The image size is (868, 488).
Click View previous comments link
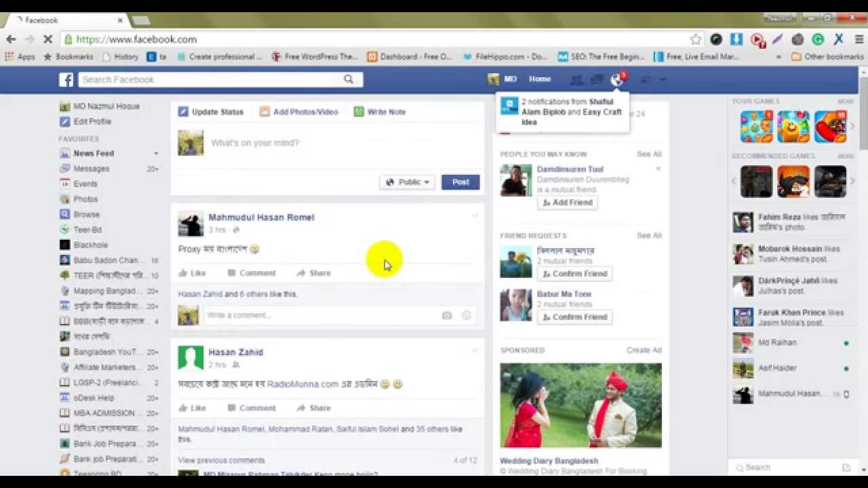(x=221, y=460)
